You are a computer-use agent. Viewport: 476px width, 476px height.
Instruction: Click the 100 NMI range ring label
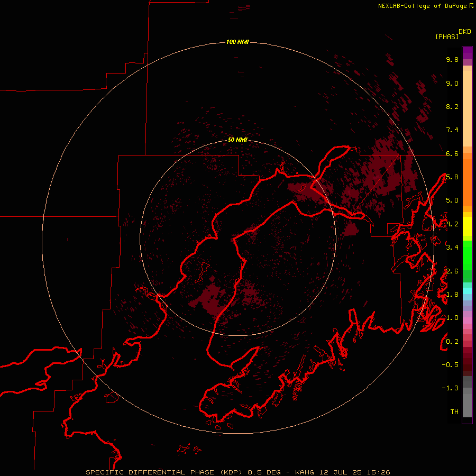point(237,42)
